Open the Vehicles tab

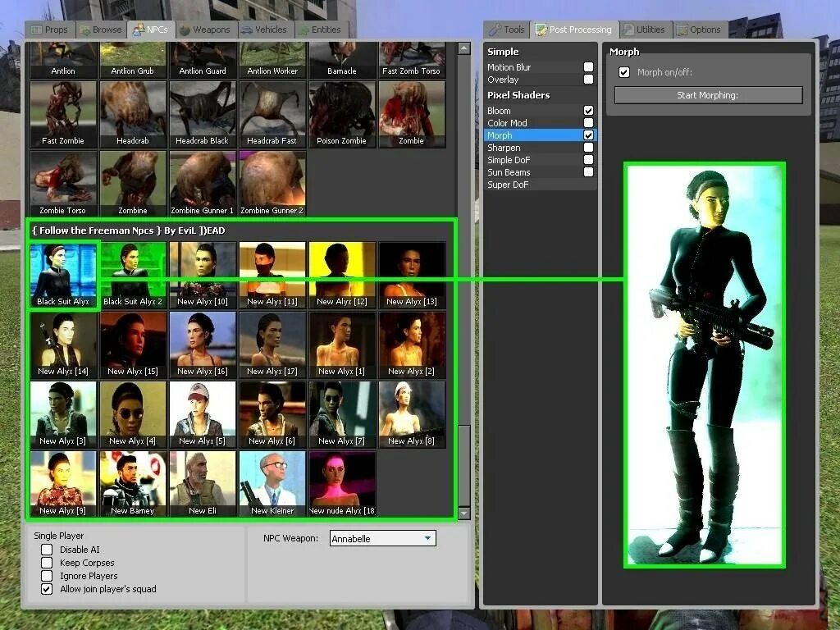(264, 30)
